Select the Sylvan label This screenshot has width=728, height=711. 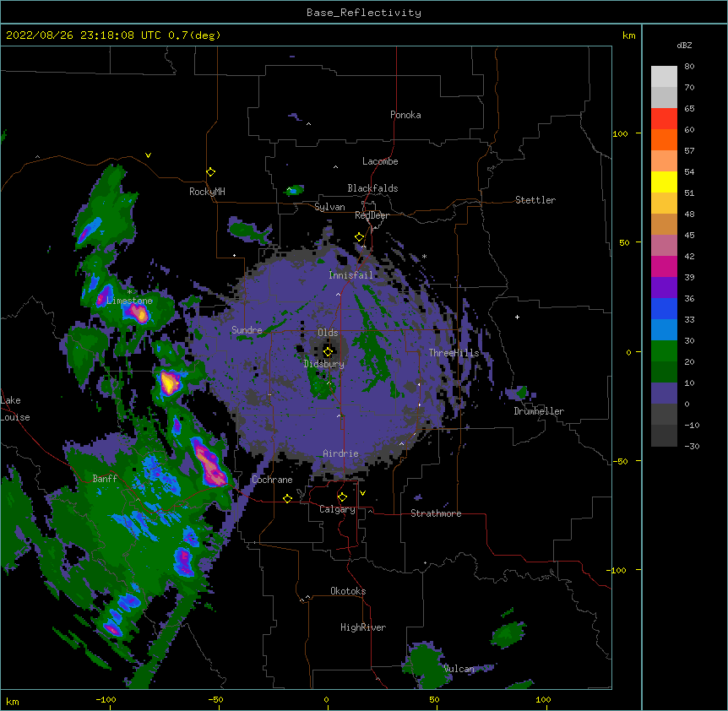[329, 207]
